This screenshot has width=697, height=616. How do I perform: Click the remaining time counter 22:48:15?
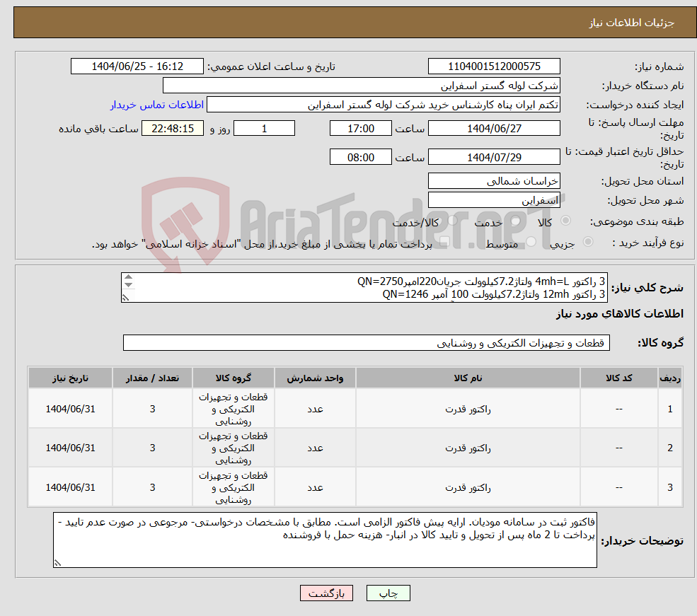click(172, 128)
